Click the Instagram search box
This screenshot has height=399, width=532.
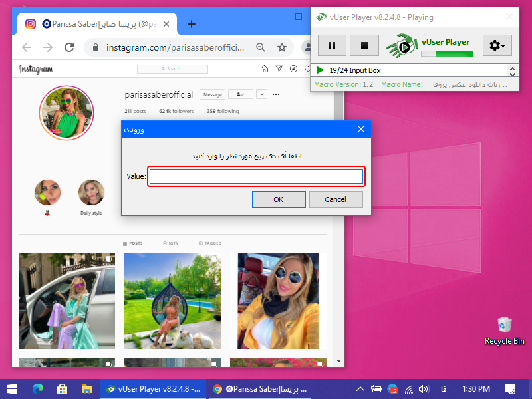(x=172, y=69)
